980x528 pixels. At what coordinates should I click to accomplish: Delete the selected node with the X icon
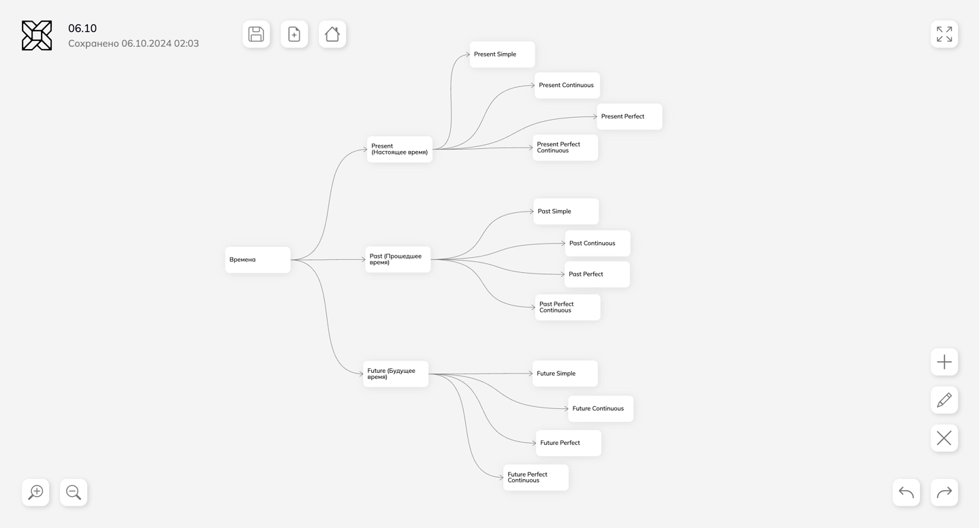[945, 438]
